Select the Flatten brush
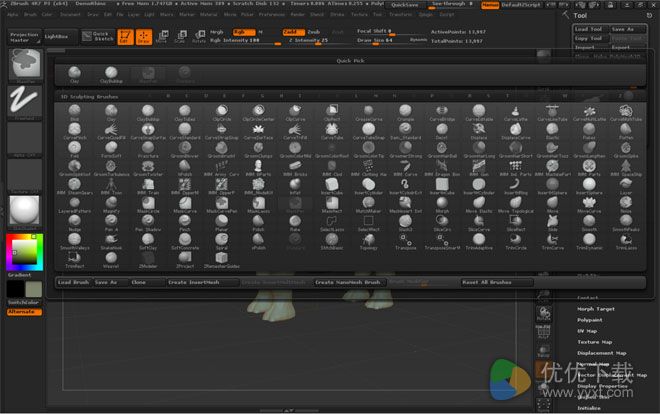660x414 pixels. click(x=626, y=131)
